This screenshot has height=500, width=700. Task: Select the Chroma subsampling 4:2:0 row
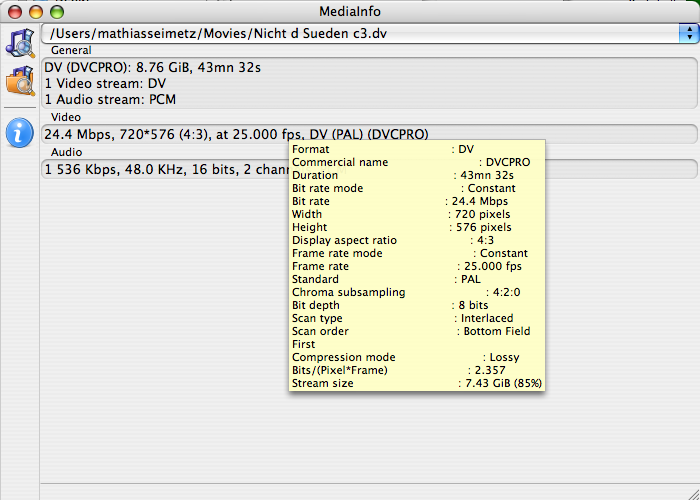pos(406,292)
